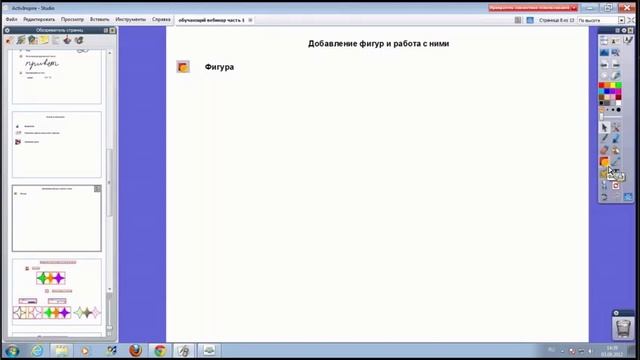Viewport: 640px width, 360px height.
Task: Go to Previous Page in toolbox
Action: pos(604,64)
